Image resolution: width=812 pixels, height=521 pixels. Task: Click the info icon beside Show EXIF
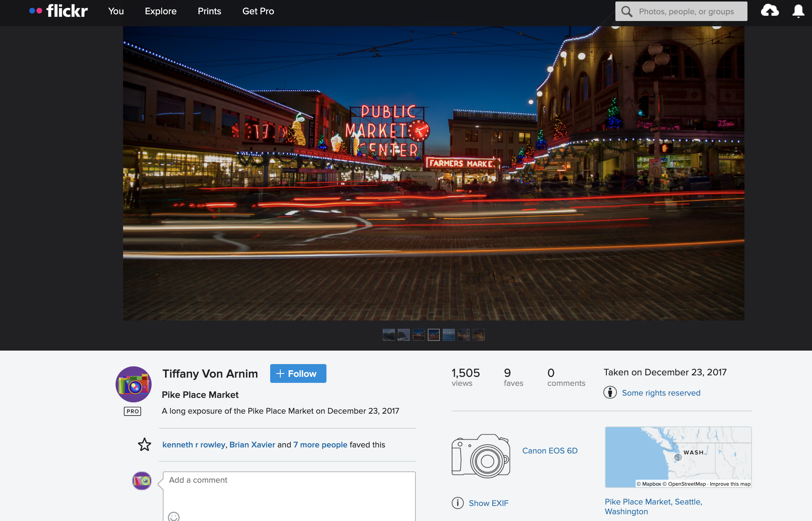[458, 503]
